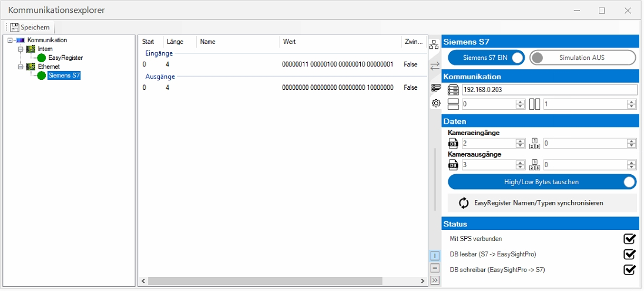The width and height of the screenshot is (644, 291).
Task: Click the green EasyRegister status icon
Action: coord(41,58)
